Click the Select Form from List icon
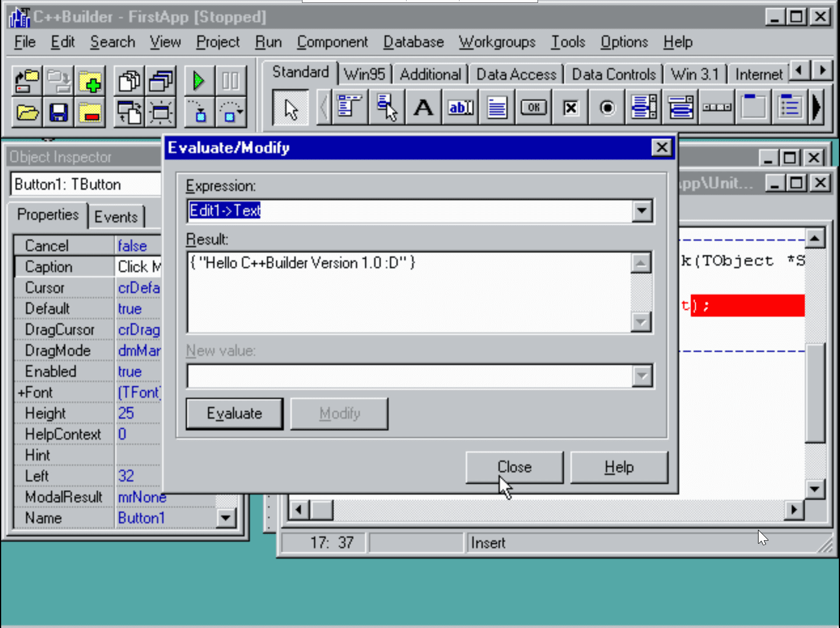 (x=161, y=81)
